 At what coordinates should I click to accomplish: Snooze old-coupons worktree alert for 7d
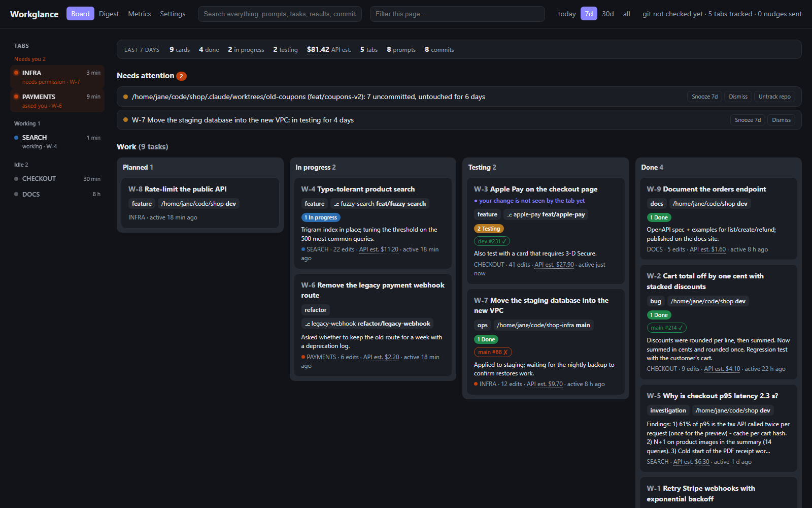tap(704, 97)
